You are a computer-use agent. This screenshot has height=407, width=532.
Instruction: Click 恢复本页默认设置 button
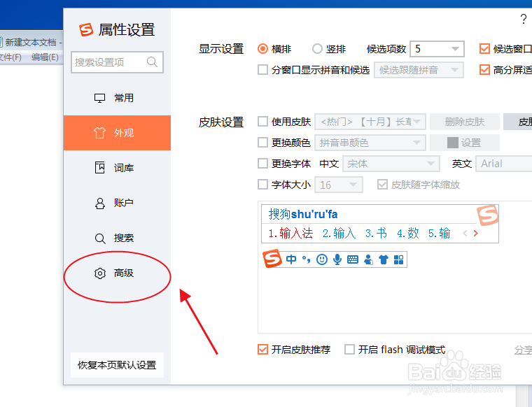[117, 365]
